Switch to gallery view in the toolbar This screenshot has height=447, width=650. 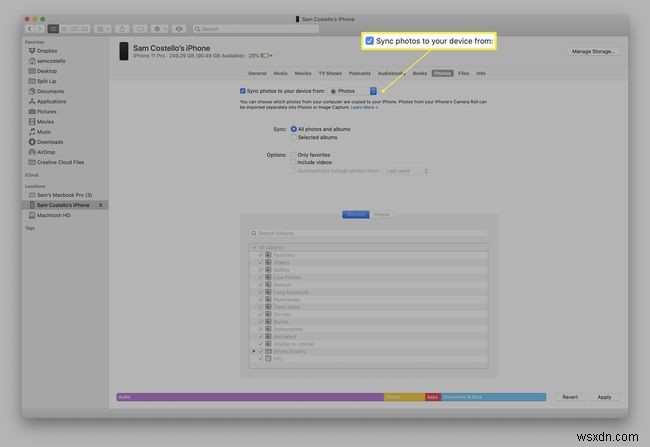(x=85, y=29)
